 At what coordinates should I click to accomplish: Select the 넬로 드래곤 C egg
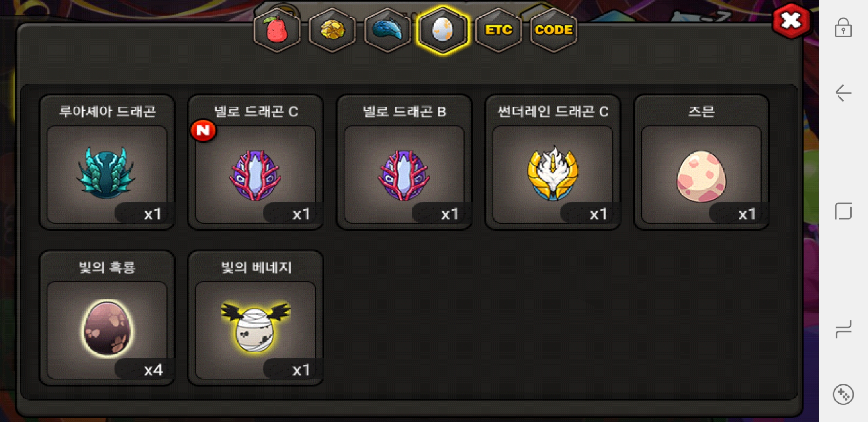click(x=255, y=162)
